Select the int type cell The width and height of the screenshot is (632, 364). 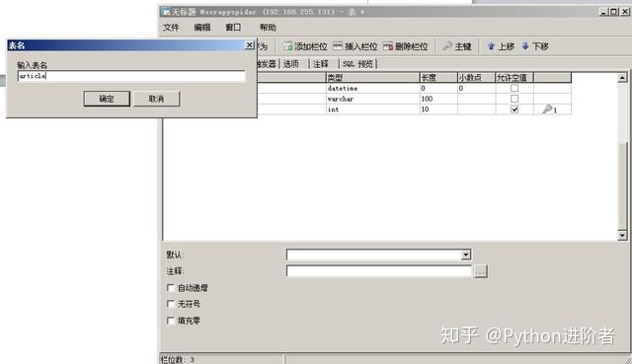373,109
